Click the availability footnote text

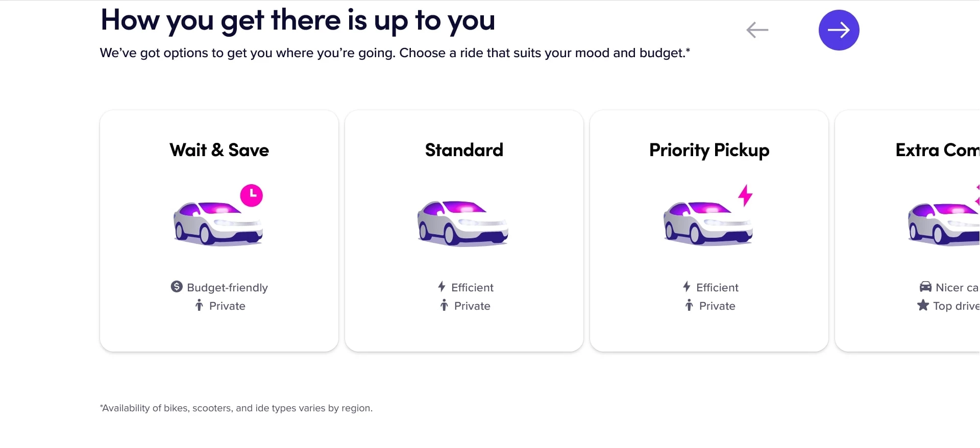click(x=236, y=408)
